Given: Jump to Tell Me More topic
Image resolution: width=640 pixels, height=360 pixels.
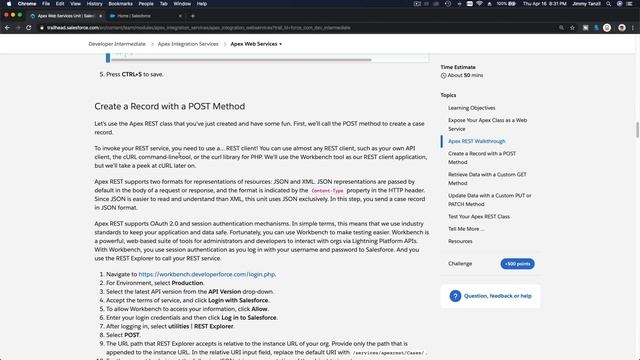Looking at the screenshot, I should tap(466, 229).
